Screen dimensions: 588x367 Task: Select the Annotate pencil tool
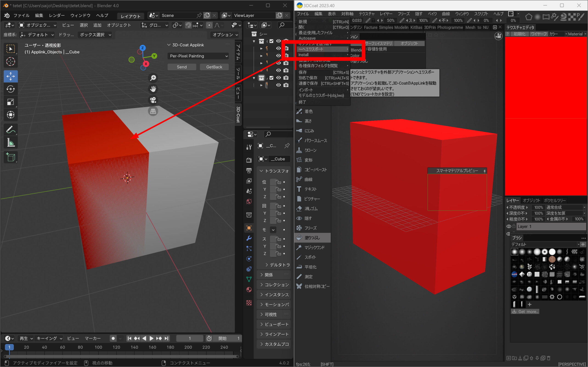[10, 130]
